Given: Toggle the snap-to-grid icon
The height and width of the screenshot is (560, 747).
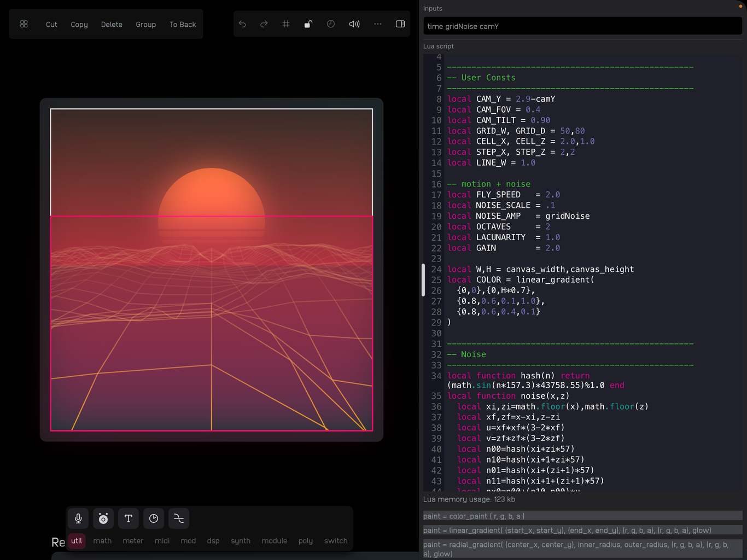Looking at the screenshot, I should (286, 24).
